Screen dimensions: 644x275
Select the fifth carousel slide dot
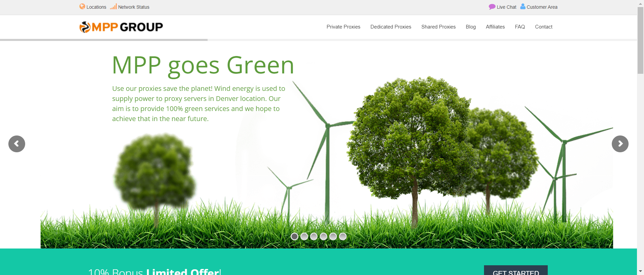[x=333, y=236]
